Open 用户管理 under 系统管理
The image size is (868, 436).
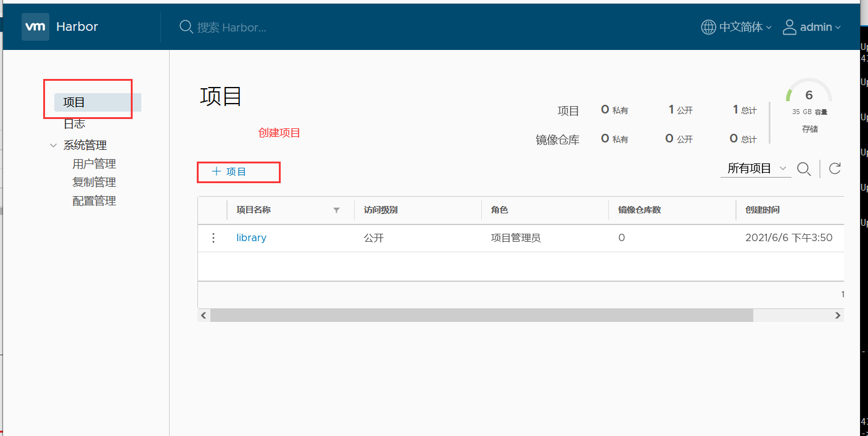[x=94, y=164]
